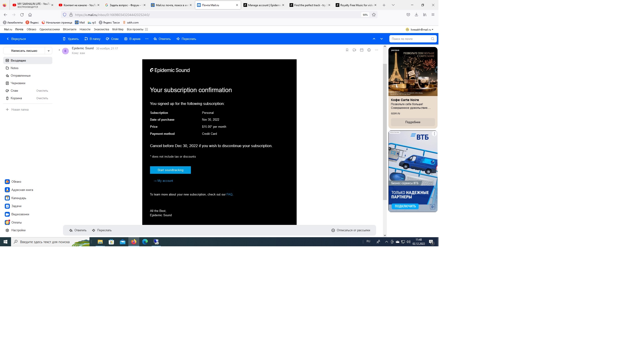This screenshot has height=364, width=633.
Task: Open Новости in the portal menu
Action: pyautogui.click(x=85, y=29)
